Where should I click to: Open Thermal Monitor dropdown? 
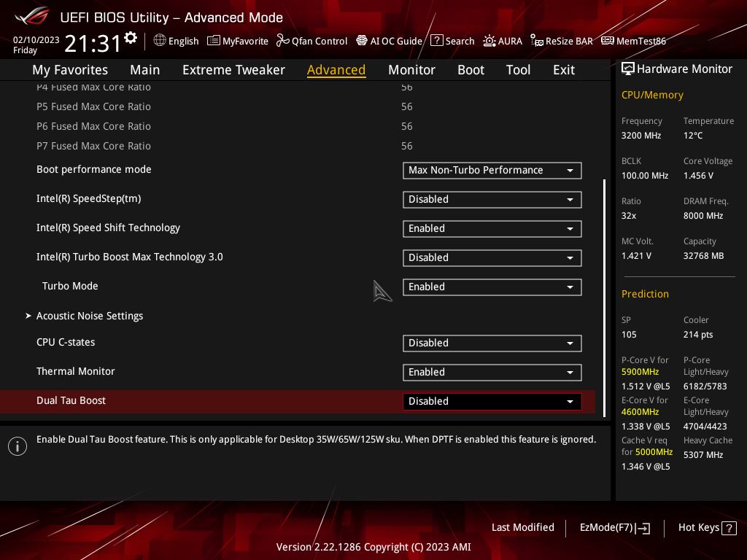(x=492, y=373)
